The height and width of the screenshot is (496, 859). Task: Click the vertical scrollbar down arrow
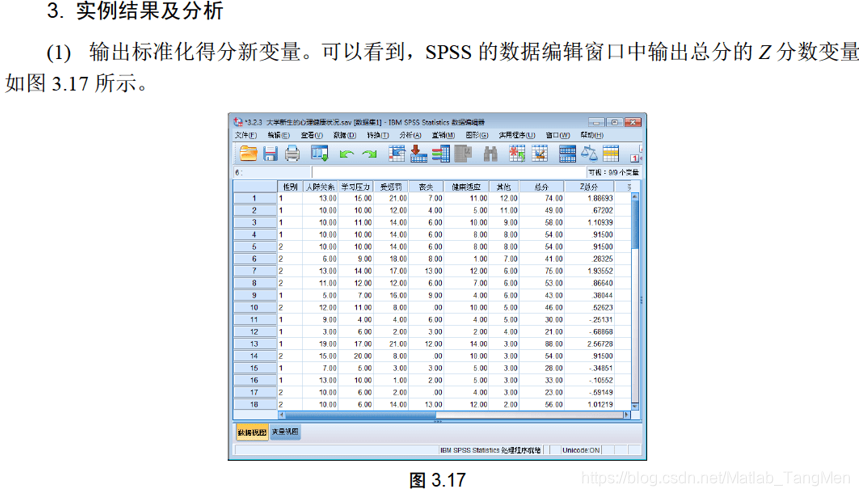(x=635, y=406)
